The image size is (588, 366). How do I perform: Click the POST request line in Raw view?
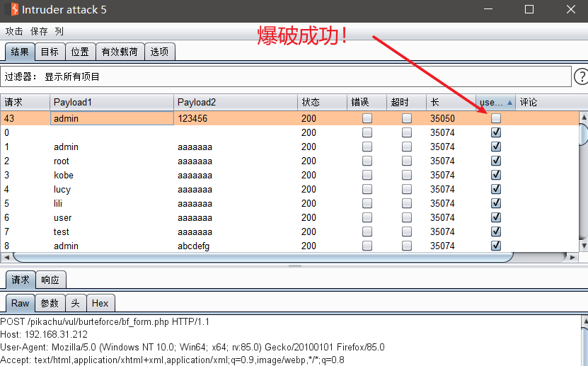click(105, 321)
